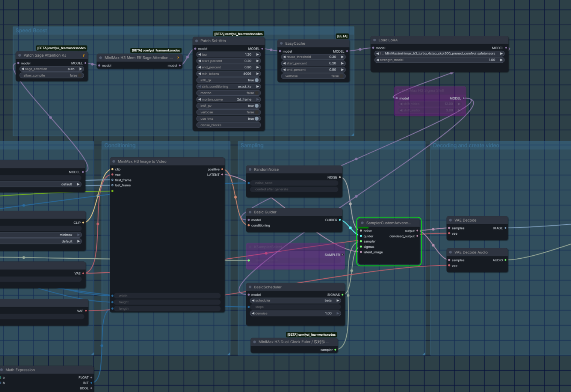Image resolution: width=571 pixels, height=392 pixels.
Task: Collapse the BasicScheduler node via its dot
Action: [250, 287]
